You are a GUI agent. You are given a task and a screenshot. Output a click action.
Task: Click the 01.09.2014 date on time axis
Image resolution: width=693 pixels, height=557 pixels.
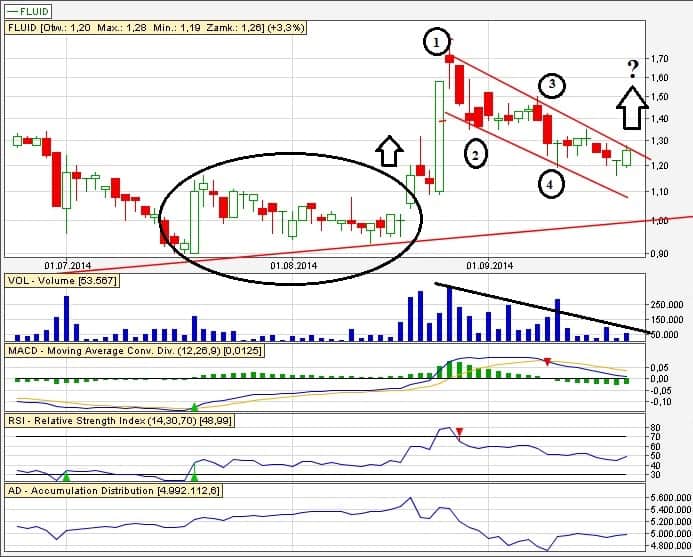[489, 266]
